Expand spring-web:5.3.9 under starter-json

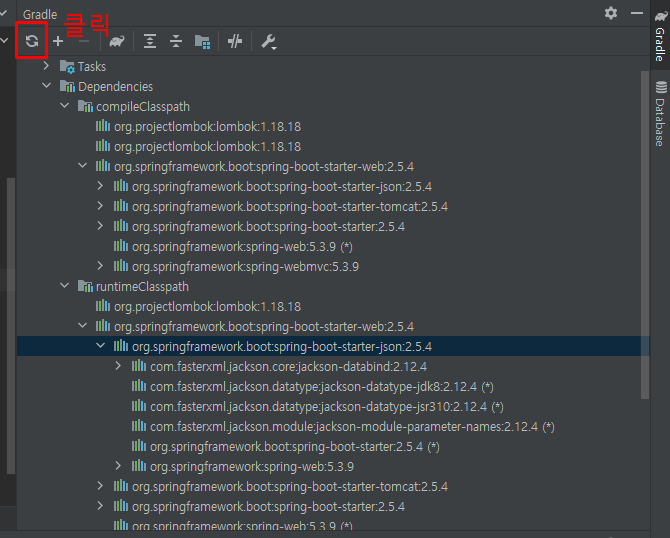point(118,466)
